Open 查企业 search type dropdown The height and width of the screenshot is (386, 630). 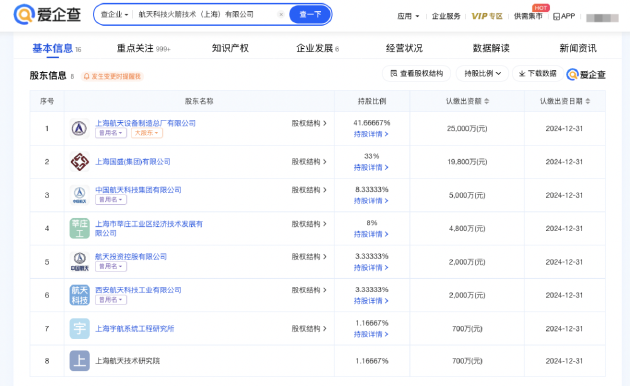click(114, 14)
